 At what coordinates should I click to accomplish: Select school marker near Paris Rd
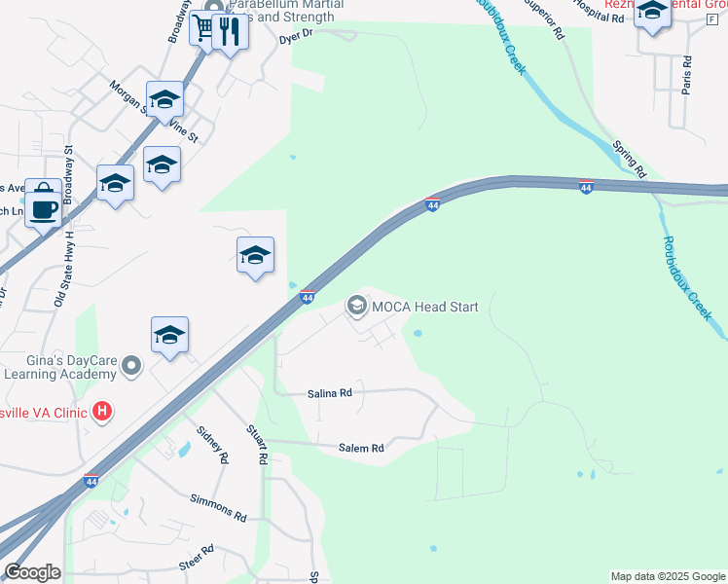click(652, 11)
